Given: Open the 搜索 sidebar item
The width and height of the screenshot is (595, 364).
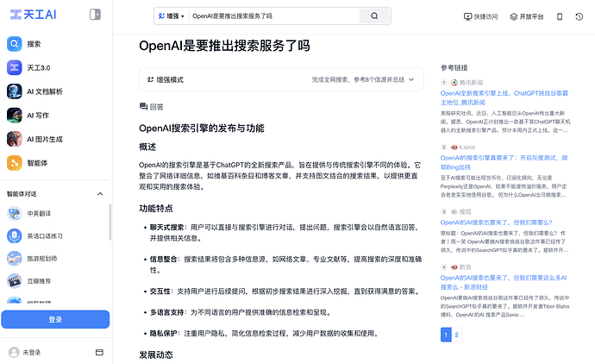Looking at the screenshot, I should click(55, 44).
